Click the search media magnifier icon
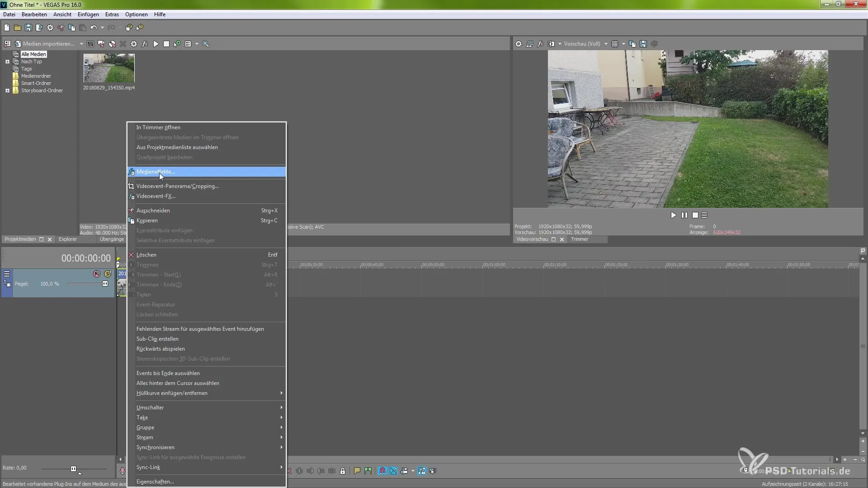868x488 pixels. point(206,44)
